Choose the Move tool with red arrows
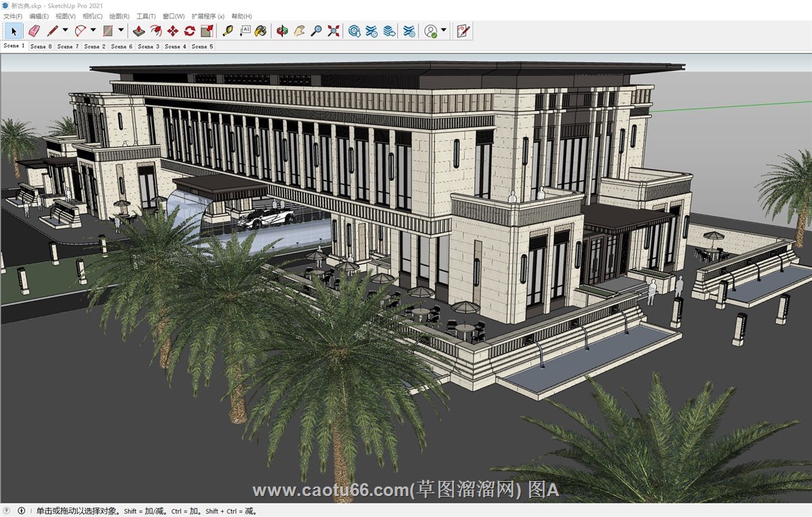This screenshot has height=517, width=812. (x=173, y=30)
